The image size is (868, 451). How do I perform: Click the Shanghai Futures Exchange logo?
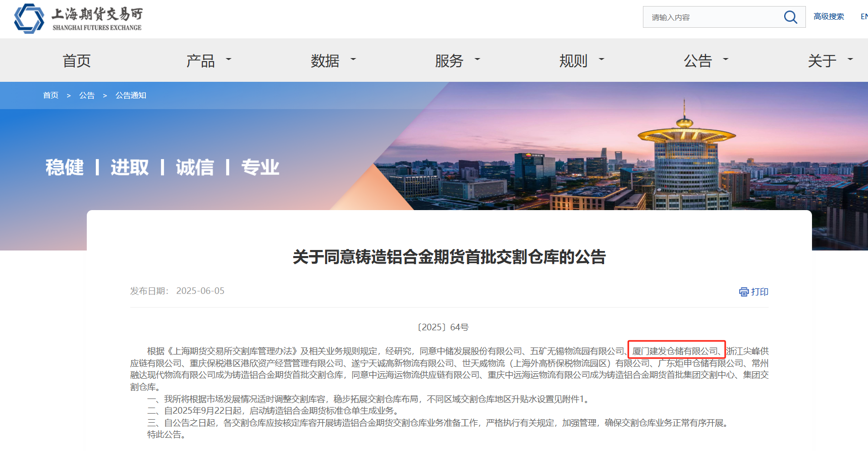(79, 19)
